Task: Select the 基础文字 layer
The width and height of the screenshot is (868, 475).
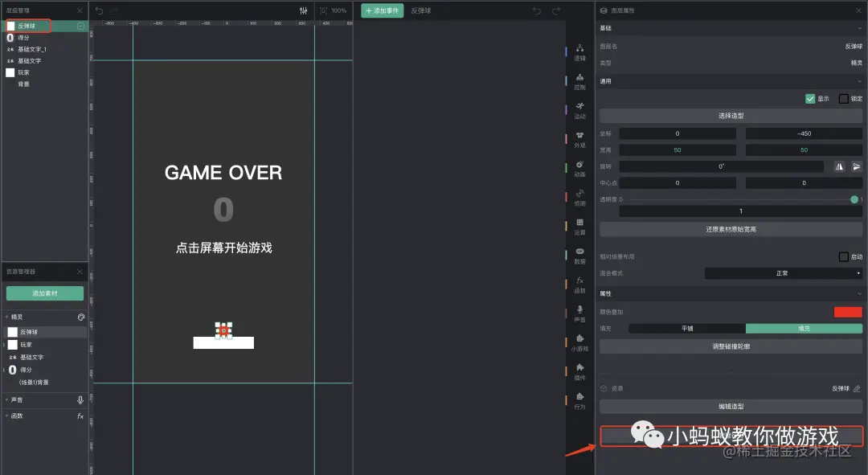Action: pos(45,61)
